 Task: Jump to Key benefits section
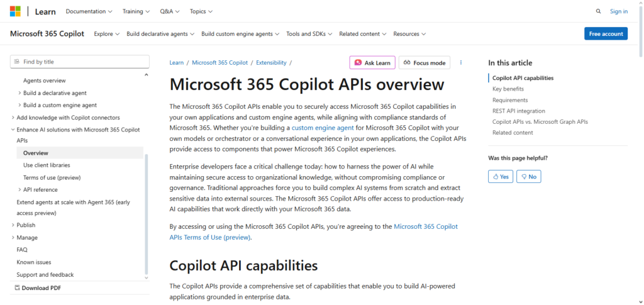[508, 89]
